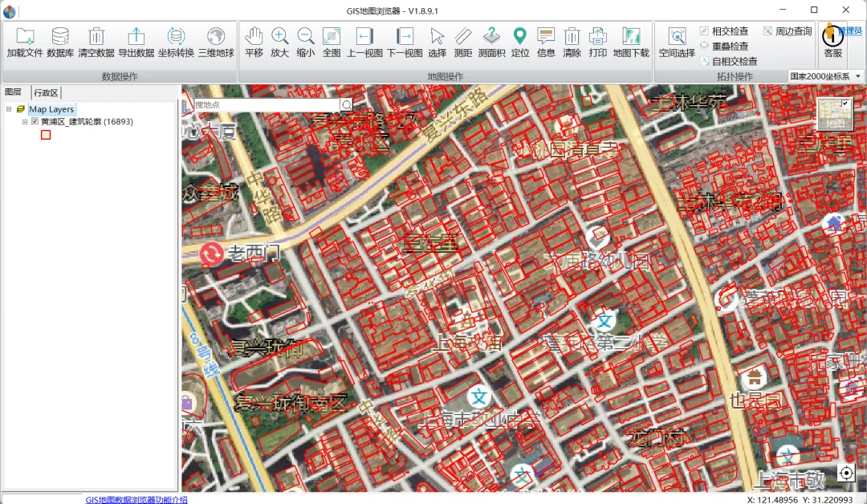This screenshot has width=867, height=504.
Task: Select the Map Layers tree item
Action: tap(51, 109)
